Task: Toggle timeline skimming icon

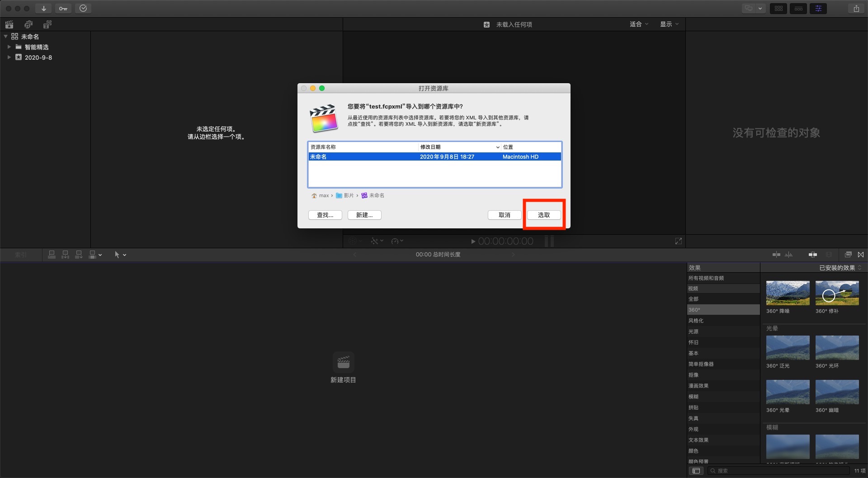Action: (776, 255)
